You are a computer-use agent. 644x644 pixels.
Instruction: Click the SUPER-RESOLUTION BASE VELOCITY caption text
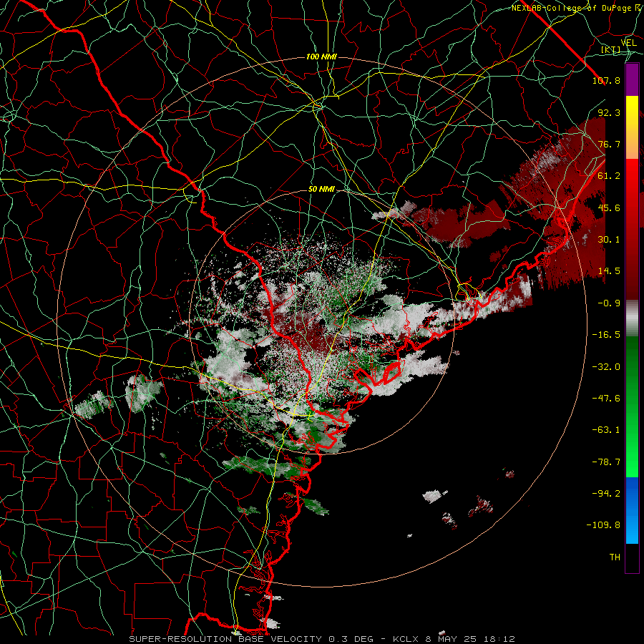coord(225,639)
